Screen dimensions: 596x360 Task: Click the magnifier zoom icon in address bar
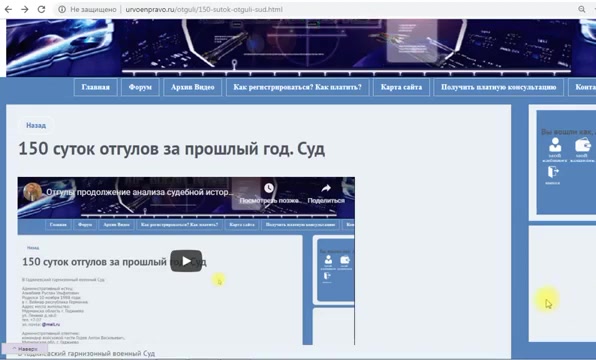[x=582, y=10]
